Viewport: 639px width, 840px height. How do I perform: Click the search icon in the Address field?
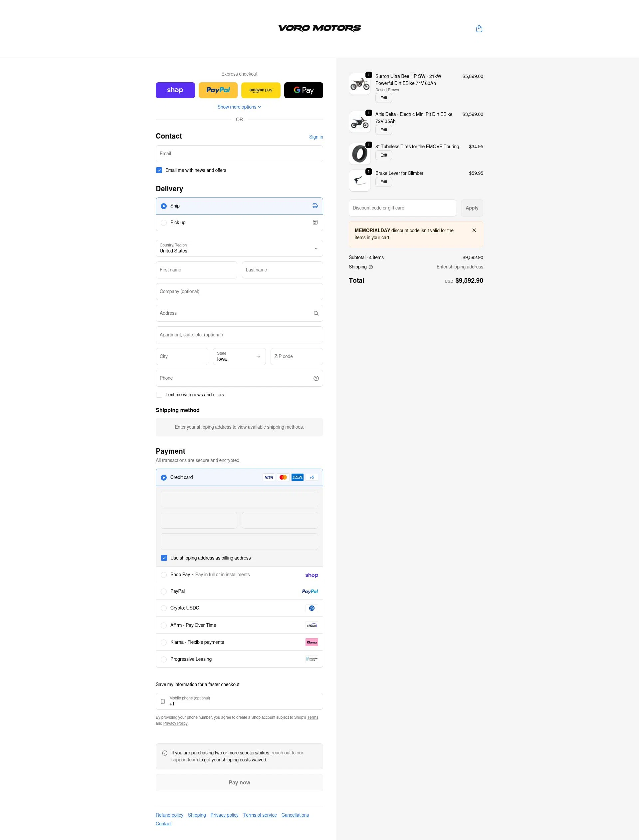[316, 313]
